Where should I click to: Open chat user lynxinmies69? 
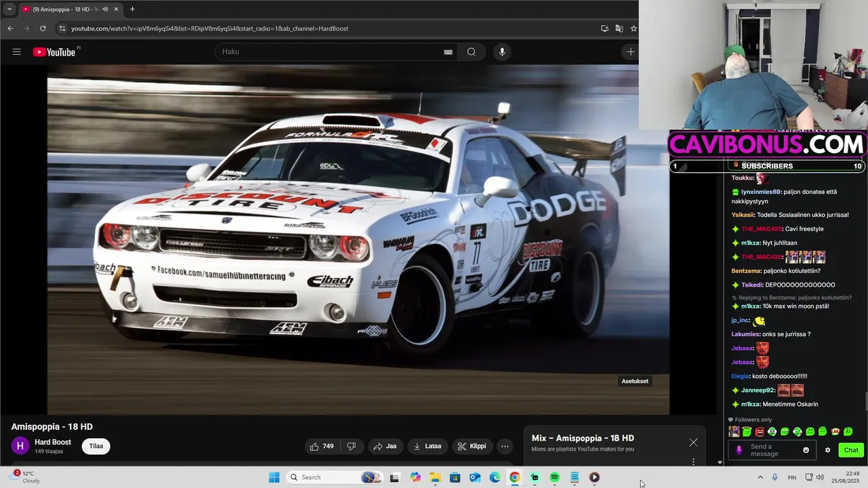(x=761, y=192)
